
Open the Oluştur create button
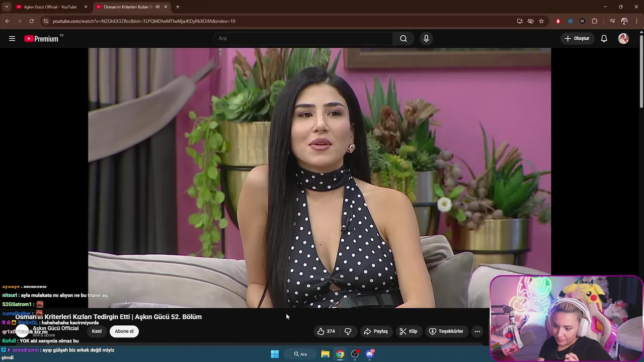coord(577,39)
